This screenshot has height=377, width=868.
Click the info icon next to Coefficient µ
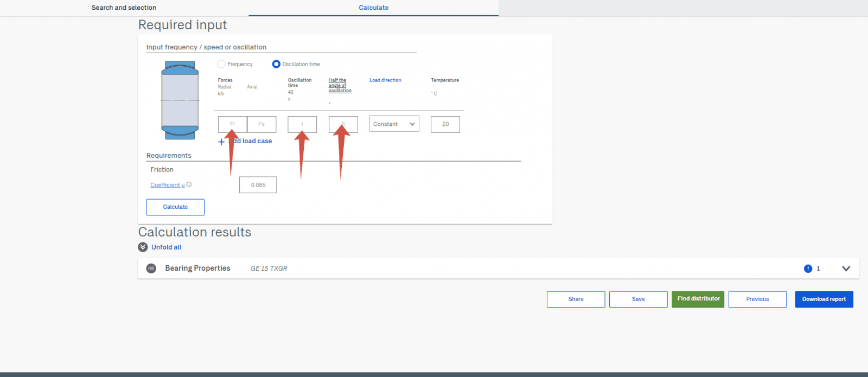(x=189, y=184)
